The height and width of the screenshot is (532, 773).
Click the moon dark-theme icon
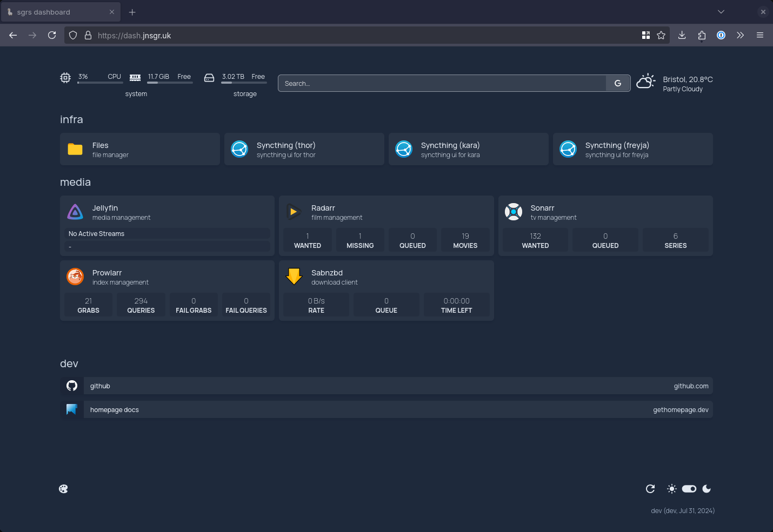707,489
